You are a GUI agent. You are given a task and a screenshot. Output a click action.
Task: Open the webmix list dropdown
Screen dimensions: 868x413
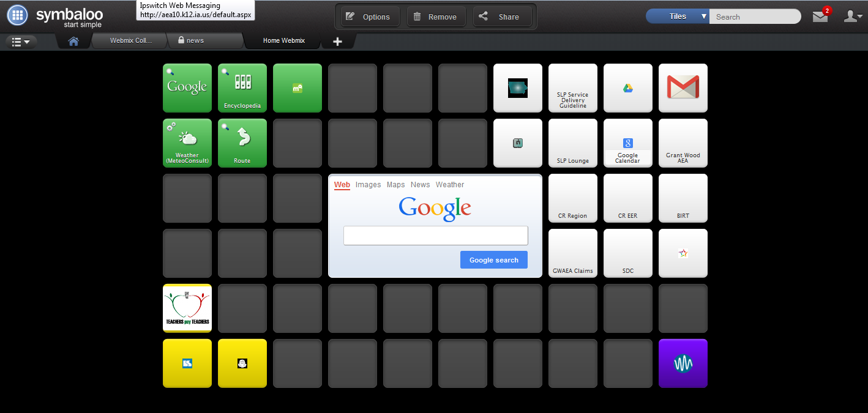click(x=20, y=42)
